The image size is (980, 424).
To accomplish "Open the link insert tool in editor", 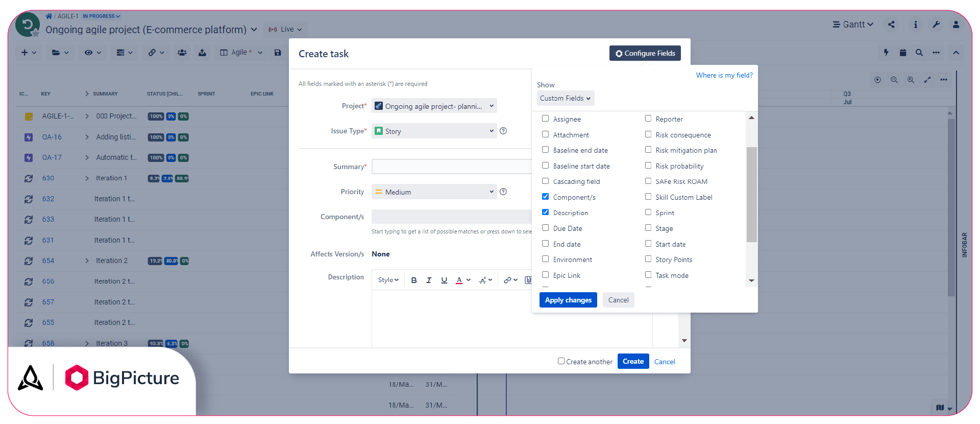I will pos(510,280).
